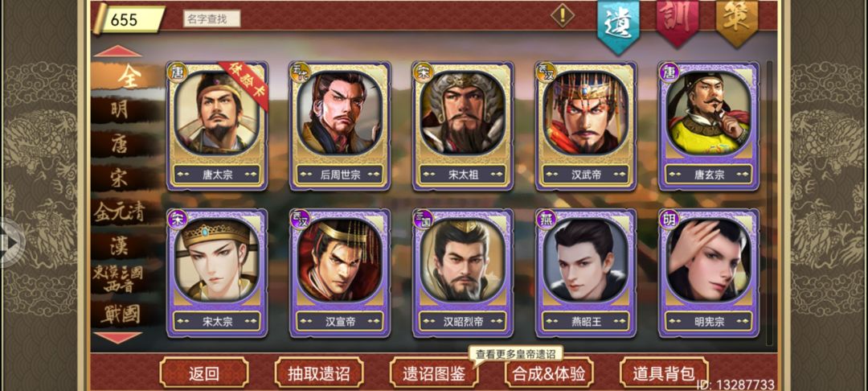Select the 汉武帝 emperor portrait
Viewport: 868px width, 391px height.
(586, 126)
